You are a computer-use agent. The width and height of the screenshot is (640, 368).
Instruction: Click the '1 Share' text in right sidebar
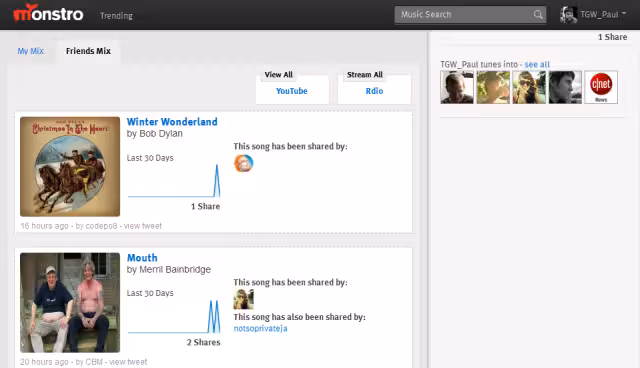[x=612, y=37]
